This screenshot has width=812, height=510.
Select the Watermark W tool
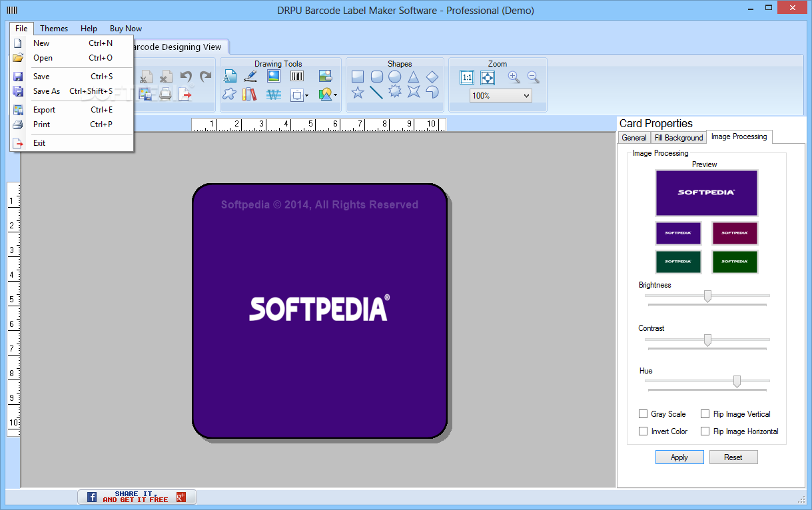coord(274,95)
